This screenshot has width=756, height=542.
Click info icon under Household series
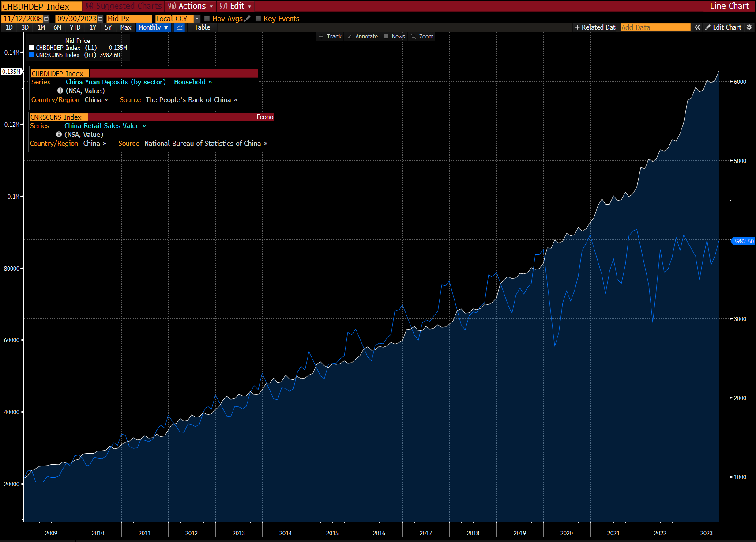[x=60, y=91]
